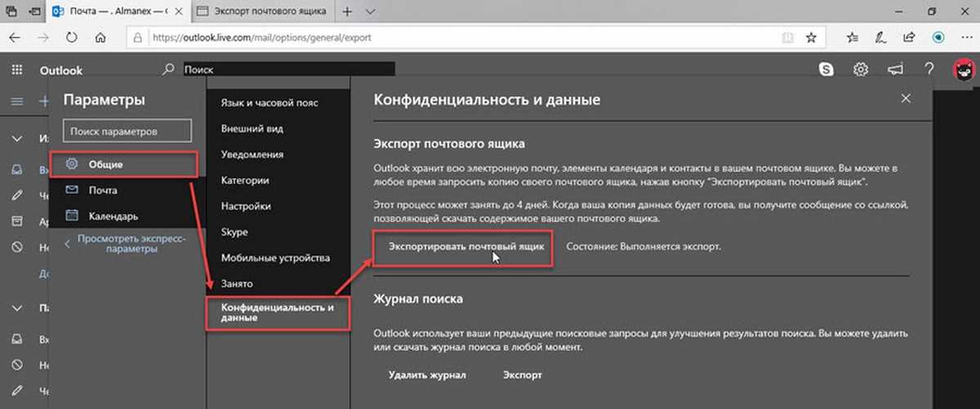Image resolution: width=980 pixels, height=409 pixels.
Task: Open the Календарь settings category
Action: pos(113,216)
